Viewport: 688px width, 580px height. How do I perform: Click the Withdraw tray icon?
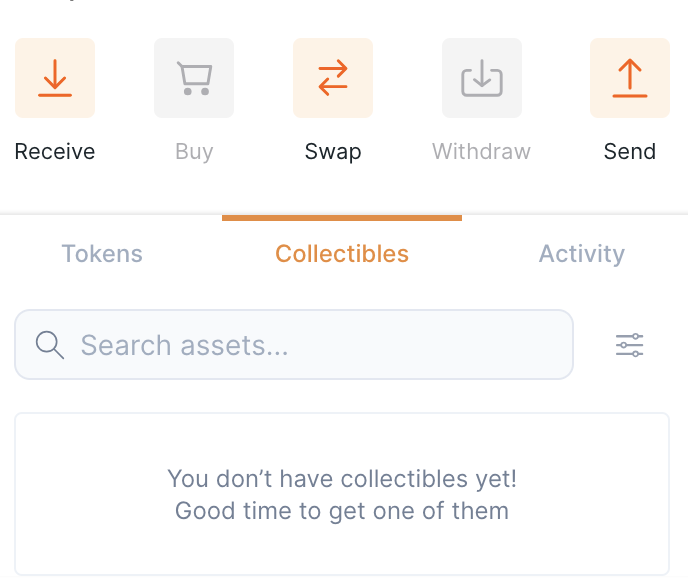[482, 78]
